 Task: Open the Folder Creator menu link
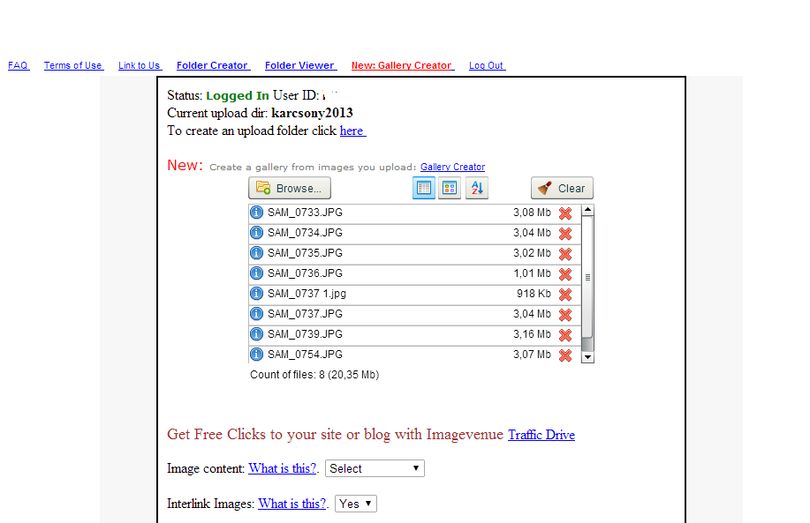213,66
